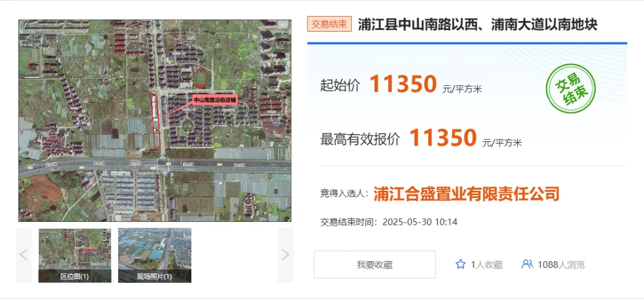Image resolution: width=644 pixels, height=300 pixels.
Task: Click the star favorite icon
Action: coord(460,264)
